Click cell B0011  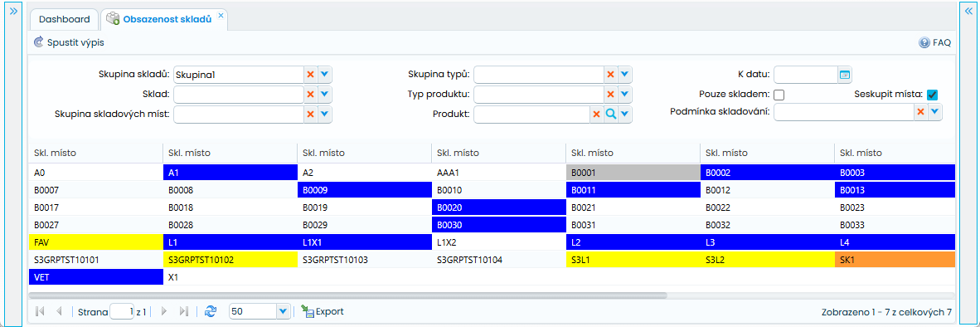(x=633, y=189)
